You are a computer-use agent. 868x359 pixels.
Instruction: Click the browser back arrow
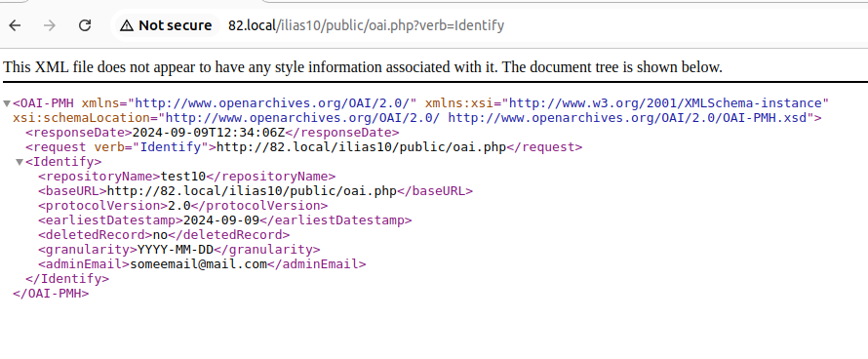tap(15, 25)
